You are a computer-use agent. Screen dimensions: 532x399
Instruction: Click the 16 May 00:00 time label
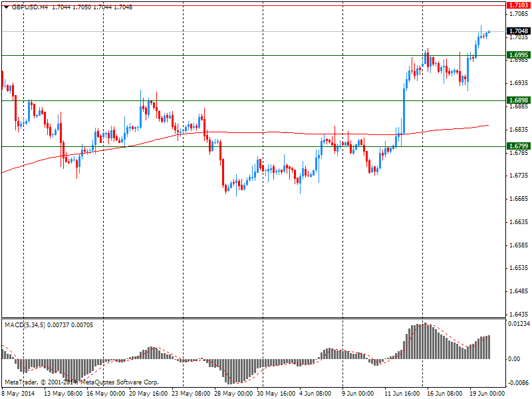click(106, 394)
